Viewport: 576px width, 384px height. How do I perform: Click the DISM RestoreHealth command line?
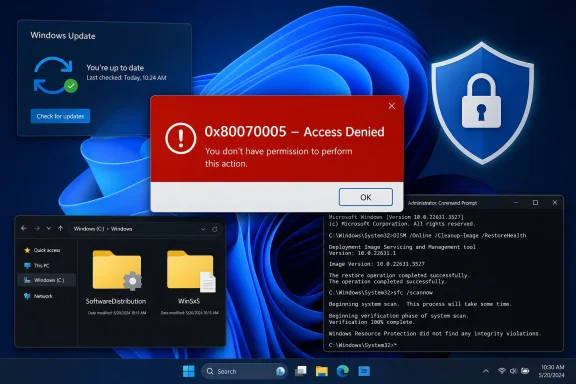pyautogui.click(x=427, y=236)
